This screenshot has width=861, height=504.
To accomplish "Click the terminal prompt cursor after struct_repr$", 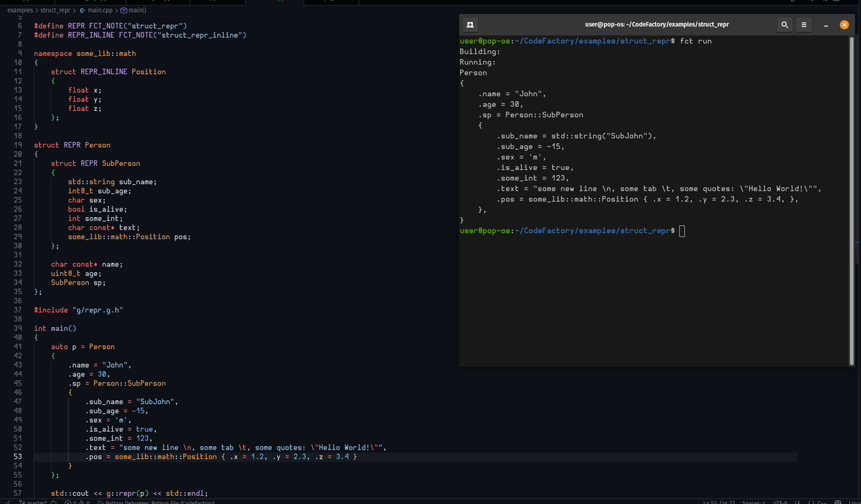I will [x=682, y=231].
